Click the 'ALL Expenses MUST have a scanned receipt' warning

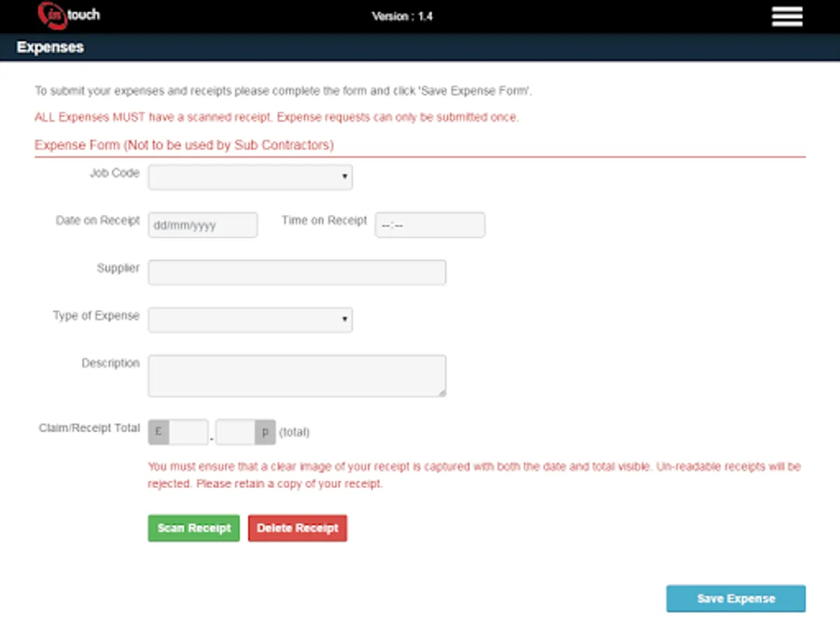(x=276, y=118)
